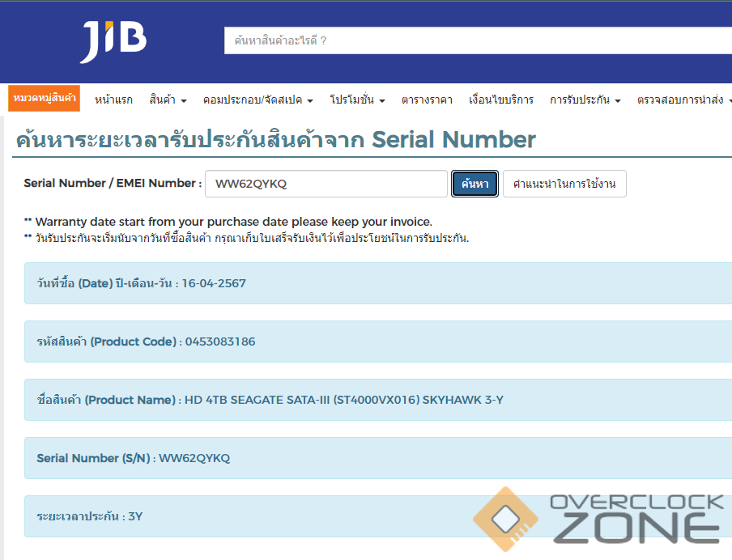Click the Serial Number / EMEI Number label
732x560 pixels.
click(113, 183)
